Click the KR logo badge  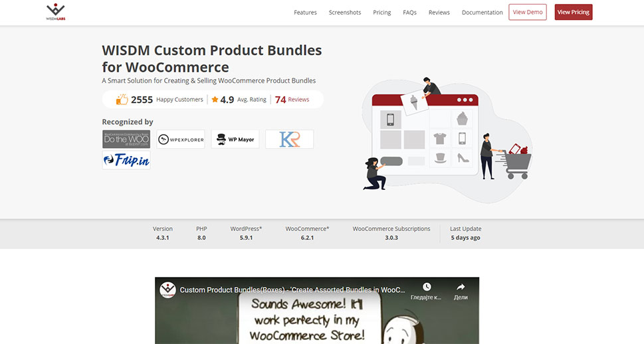pos(290,139)
